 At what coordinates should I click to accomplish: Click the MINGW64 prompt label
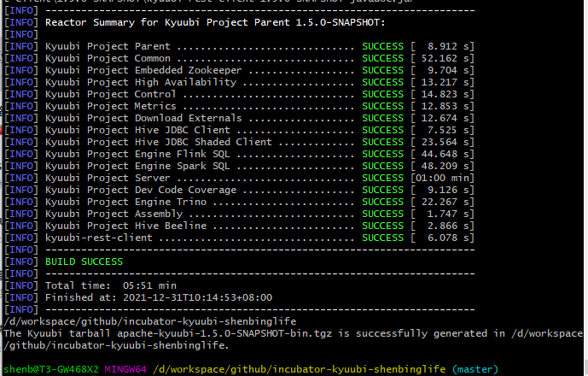coord(125,370)
